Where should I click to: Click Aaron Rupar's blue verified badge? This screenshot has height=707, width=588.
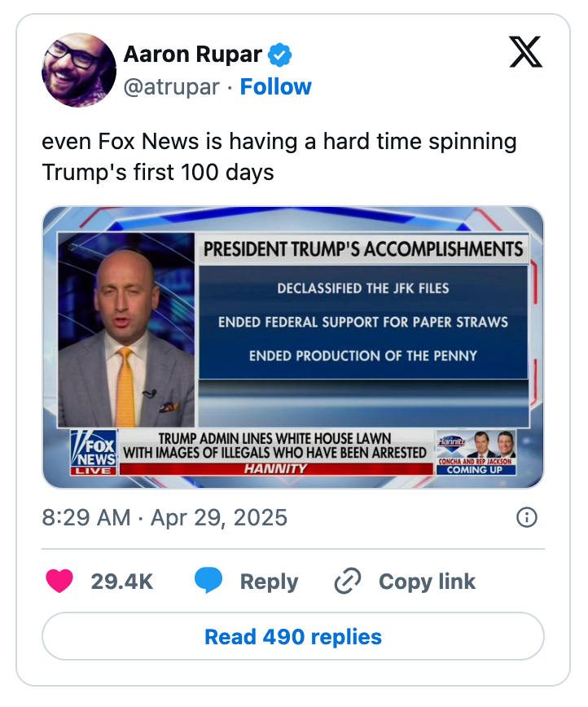[279, 54]
